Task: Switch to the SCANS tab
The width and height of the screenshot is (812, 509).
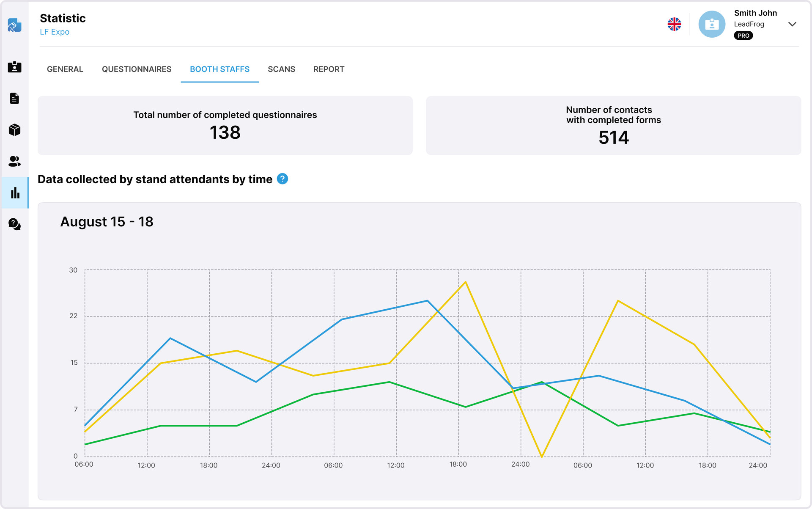Action: coord(281,69)
